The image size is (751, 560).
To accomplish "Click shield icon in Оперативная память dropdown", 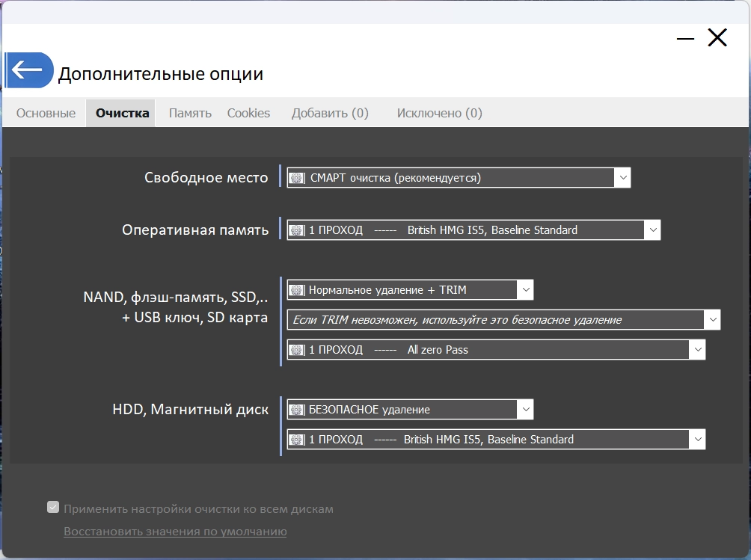I will 297,230.
